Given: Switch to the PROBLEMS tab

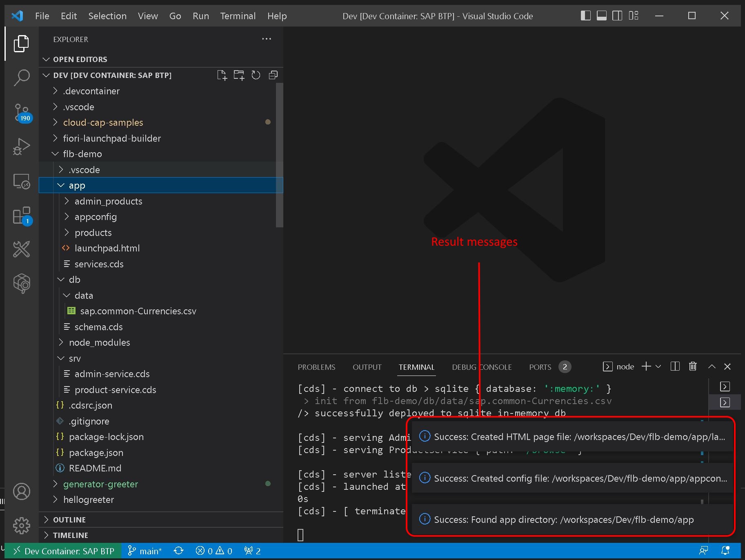Looking at the screenshot, I should 316,367.
